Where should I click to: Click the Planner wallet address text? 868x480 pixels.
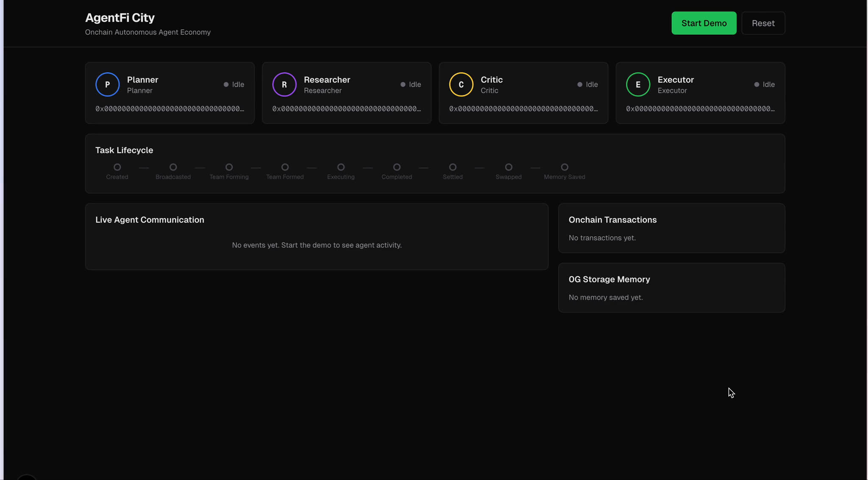point(170,109)
